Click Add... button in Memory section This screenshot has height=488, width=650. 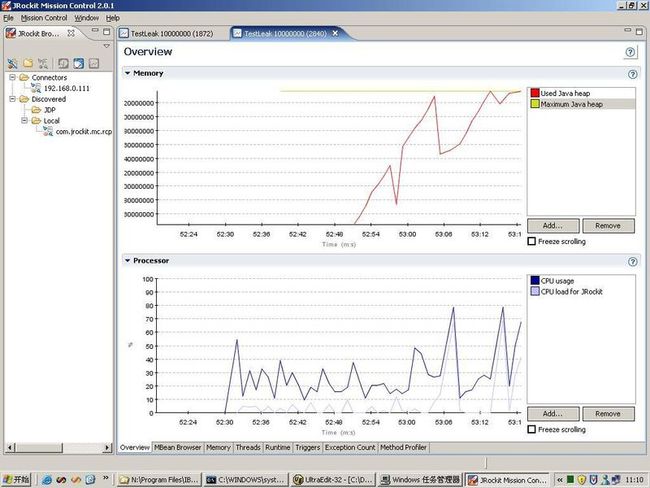pyautogui.click(x=553, y=226)
